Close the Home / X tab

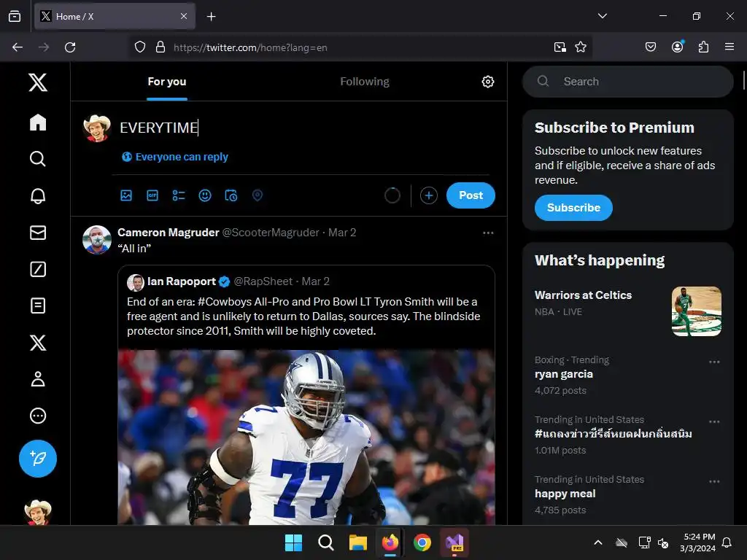[x=184, y=16]
